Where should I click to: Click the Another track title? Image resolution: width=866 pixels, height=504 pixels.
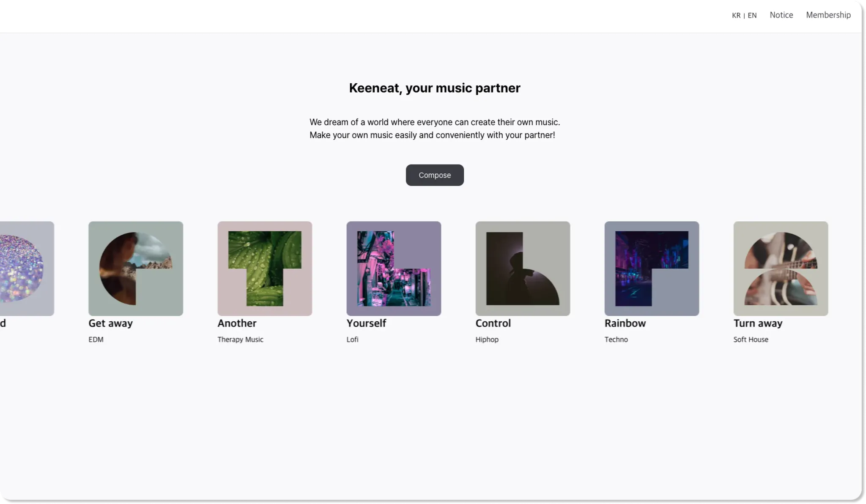(x=237, y=323)
